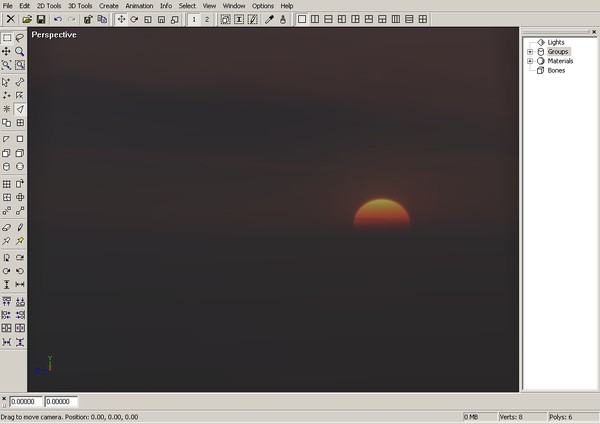
Task: Click the yellow pushpin tool
Action: pyautogui.click(x=20, y=241)
